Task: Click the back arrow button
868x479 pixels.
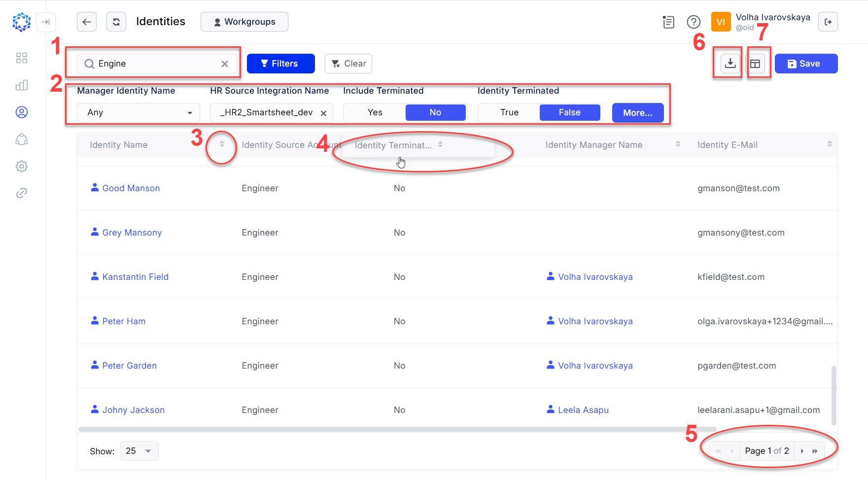Action: coord(87,22)
